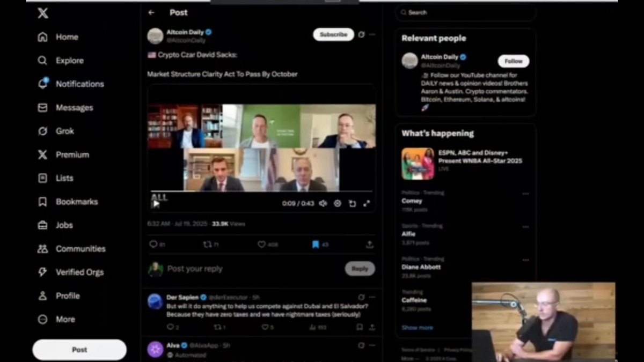Click the Search input field
644x362 pixels.
click(466, 12)
